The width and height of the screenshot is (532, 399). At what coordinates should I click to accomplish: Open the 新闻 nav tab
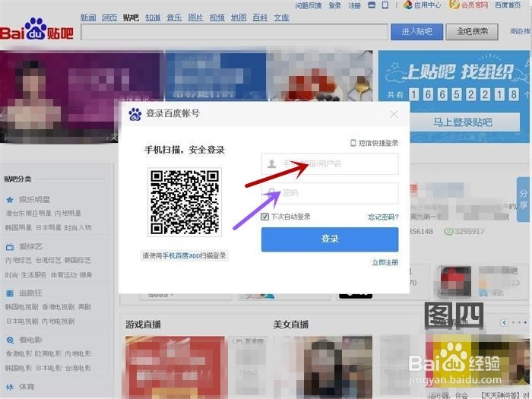click(88, 17)
